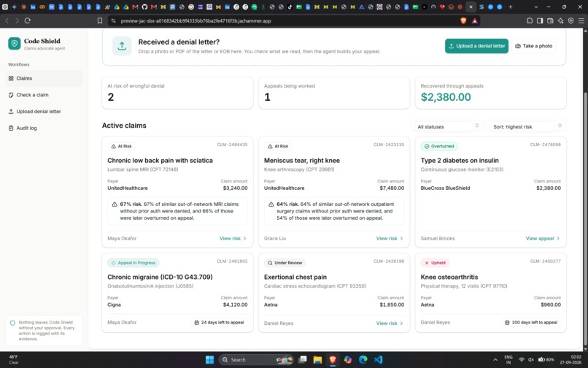Click the At risk of wrongful denial card
Viewport: 588px width, 368px height.
point(177,93)
